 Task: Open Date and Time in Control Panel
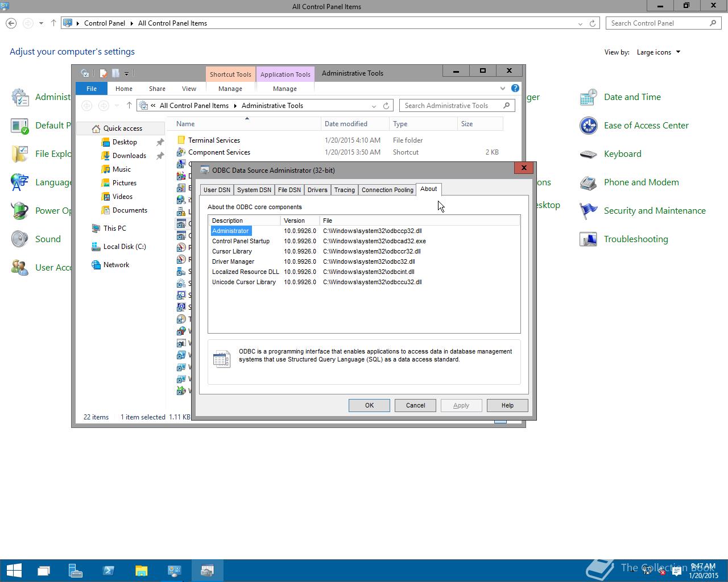pyautogui.click(x=632, y=97)
